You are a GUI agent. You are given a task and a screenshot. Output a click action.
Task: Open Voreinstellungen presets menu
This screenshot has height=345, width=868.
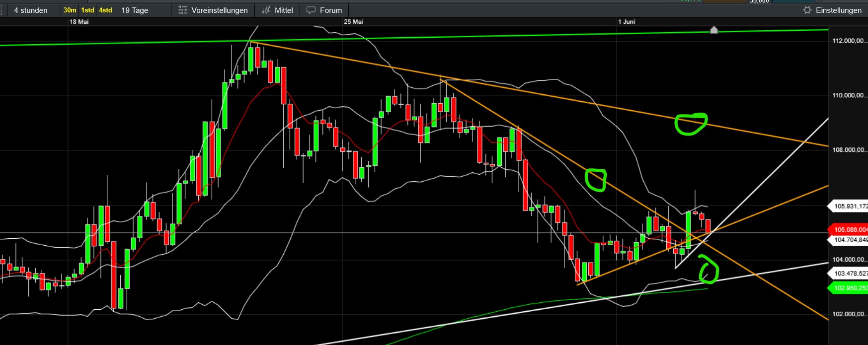[213, 10]
